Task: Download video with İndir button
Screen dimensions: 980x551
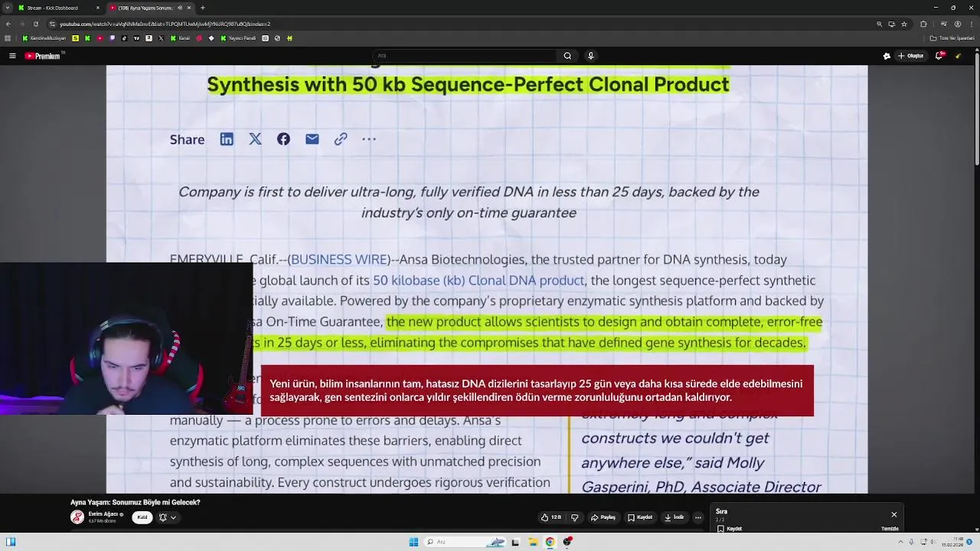Action: 675,517
